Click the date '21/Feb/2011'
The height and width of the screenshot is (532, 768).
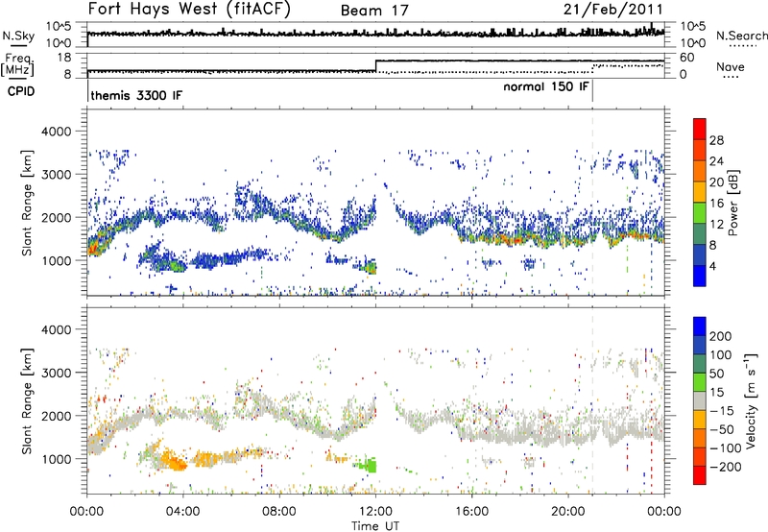tap(612, 10)
